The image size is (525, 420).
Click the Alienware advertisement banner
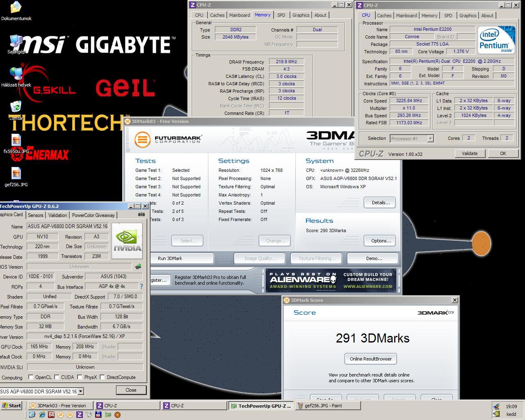pyautogui.click(x=331, y=281)
